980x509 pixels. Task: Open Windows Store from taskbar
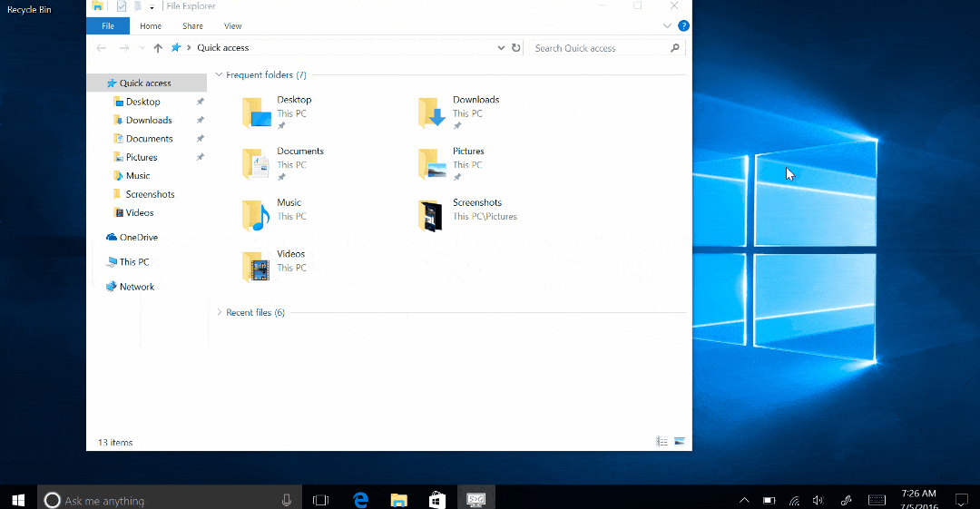pyautogui.click(x=436, y=499)
